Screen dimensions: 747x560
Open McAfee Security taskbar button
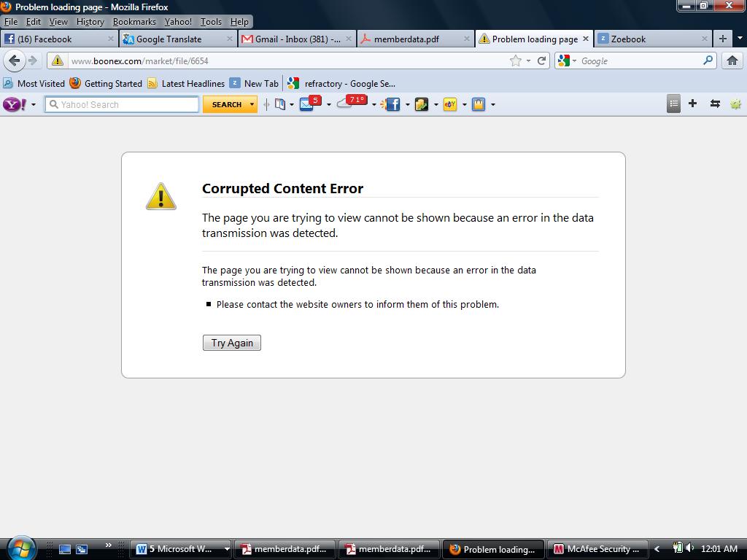point(597,549)
